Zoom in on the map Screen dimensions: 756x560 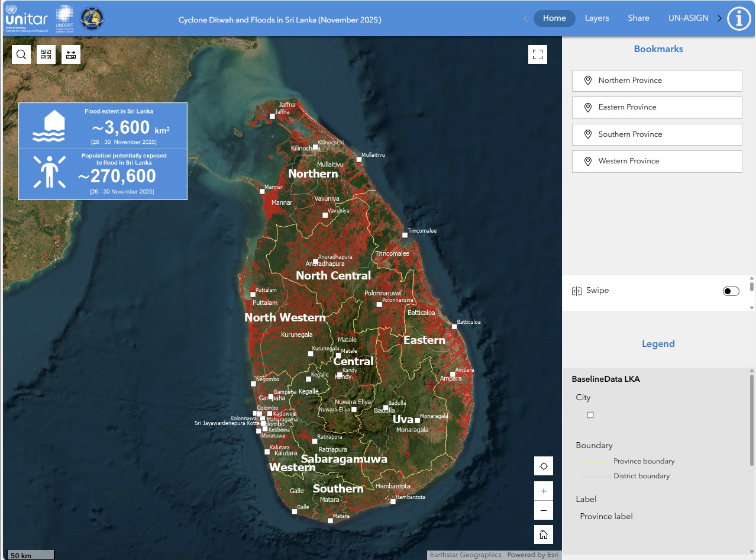[543, 491]
